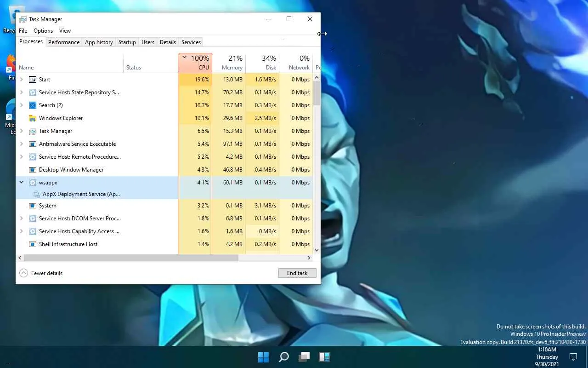Click the Start process icon
Screen dimensions: 588x368
(x=33, y=80)
